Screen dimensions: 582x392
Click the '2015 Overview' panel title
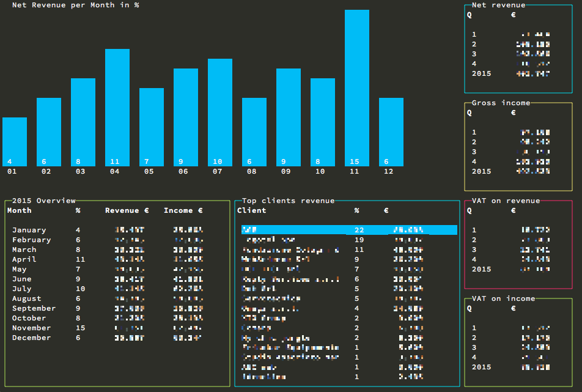44,201
